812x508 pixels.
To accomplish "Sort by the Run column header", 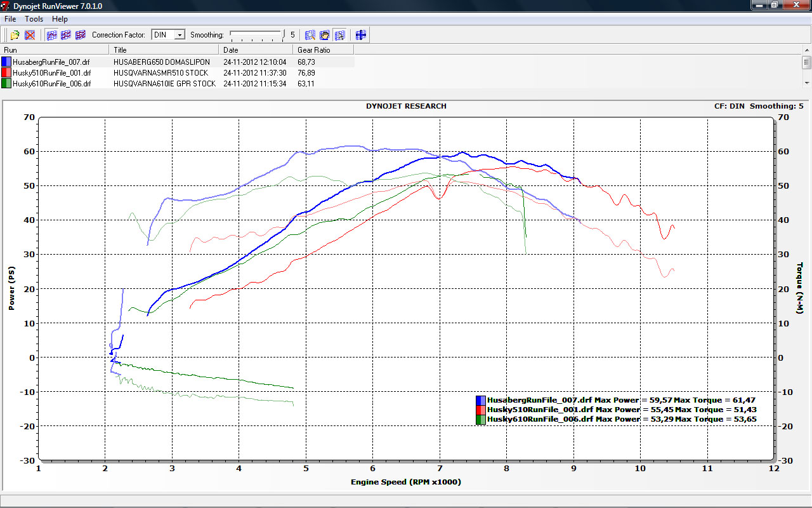I will 55,50.
